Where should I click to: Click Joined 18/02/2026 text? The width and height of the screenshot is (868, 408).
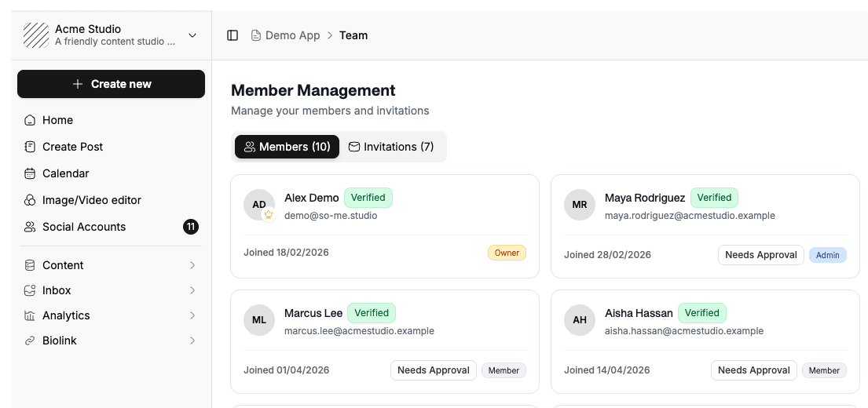(286, 253)
